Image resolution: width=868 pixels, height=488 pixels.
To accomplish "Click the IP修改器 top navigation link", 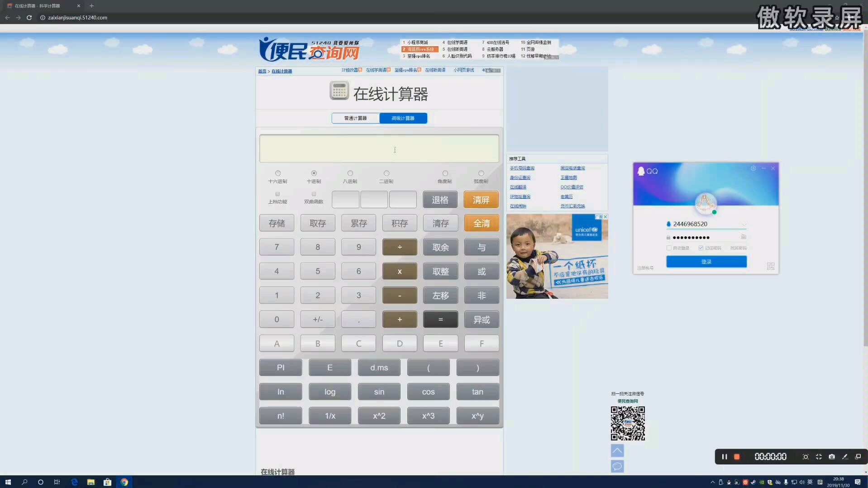I will [x=350, y=70].
